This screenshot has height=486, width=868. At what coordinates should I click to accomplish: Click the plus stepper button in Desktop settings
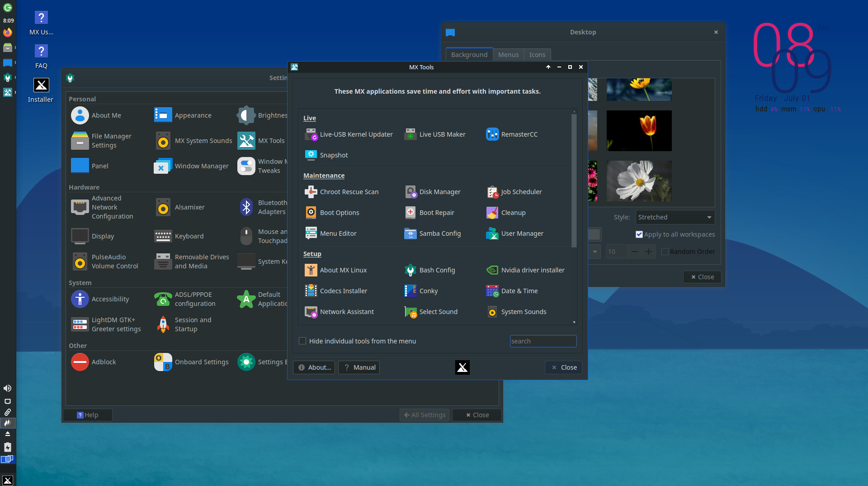click(x=649, y=252)
